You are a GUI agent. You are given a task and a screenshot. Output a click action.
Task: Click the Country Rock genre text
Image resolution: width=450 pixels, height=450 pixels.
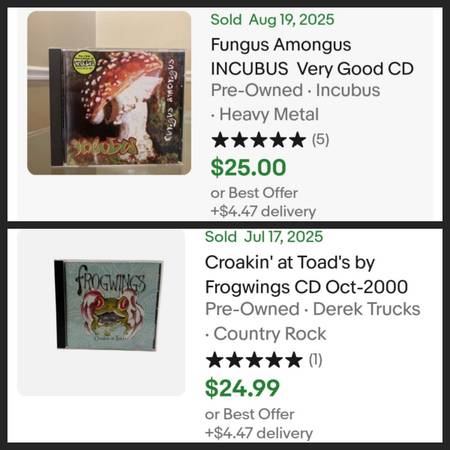pos(270,334)
